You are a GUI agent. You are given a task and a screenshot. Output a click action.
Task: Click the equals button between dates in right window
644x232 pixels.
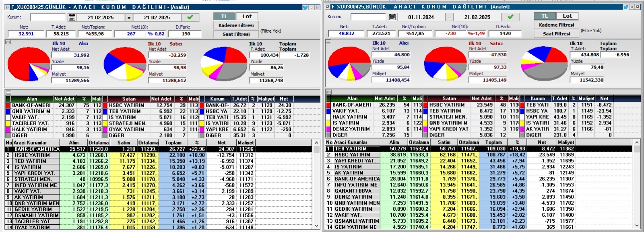[449, 17]
